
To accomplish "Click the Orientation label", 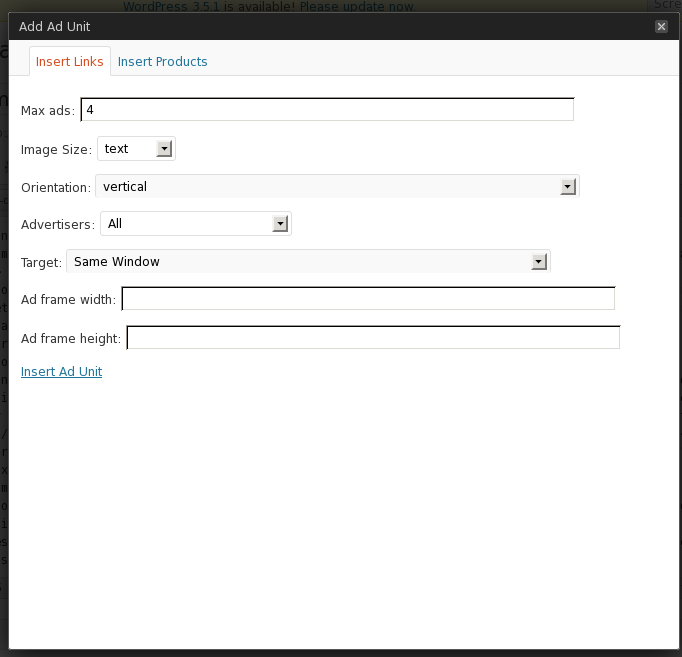I will 56,187.
